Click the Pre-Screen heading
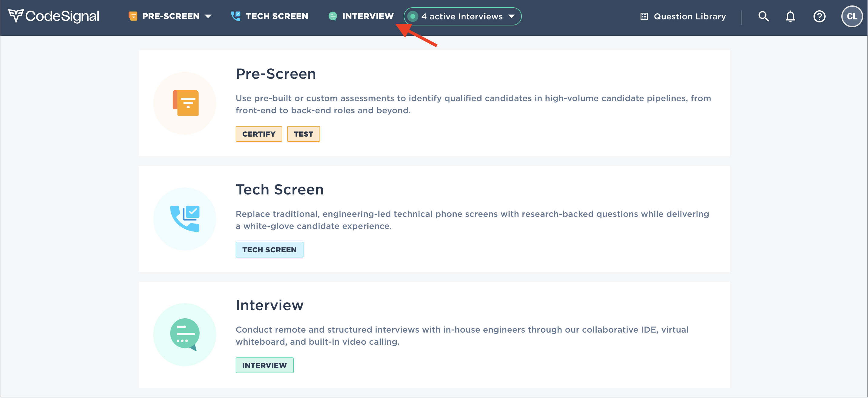Screen dimensions: 868x398 [276, 74]
